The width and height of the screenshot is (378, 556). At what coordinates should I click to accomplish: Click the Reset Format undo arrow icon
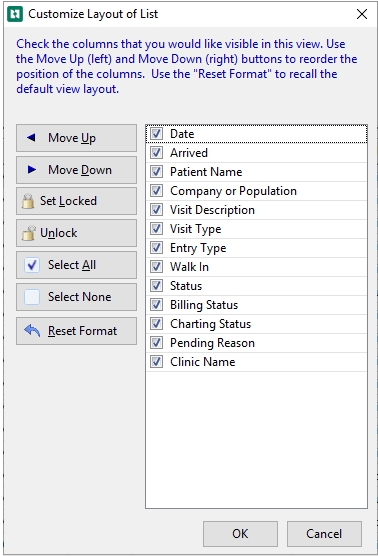[32, 331]
